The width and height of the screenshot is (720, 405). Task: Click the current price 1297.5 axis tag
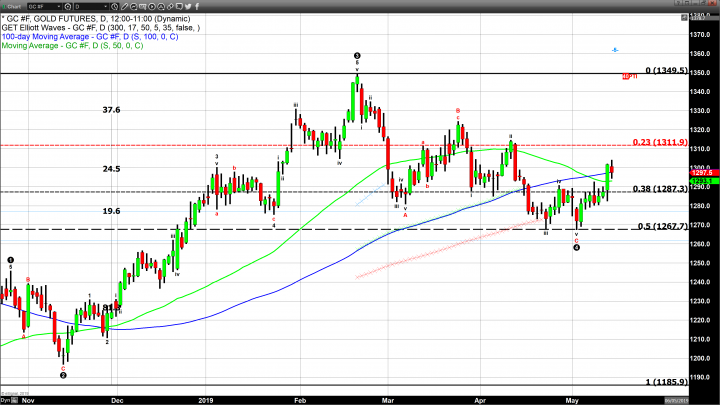tap(702, 172)
